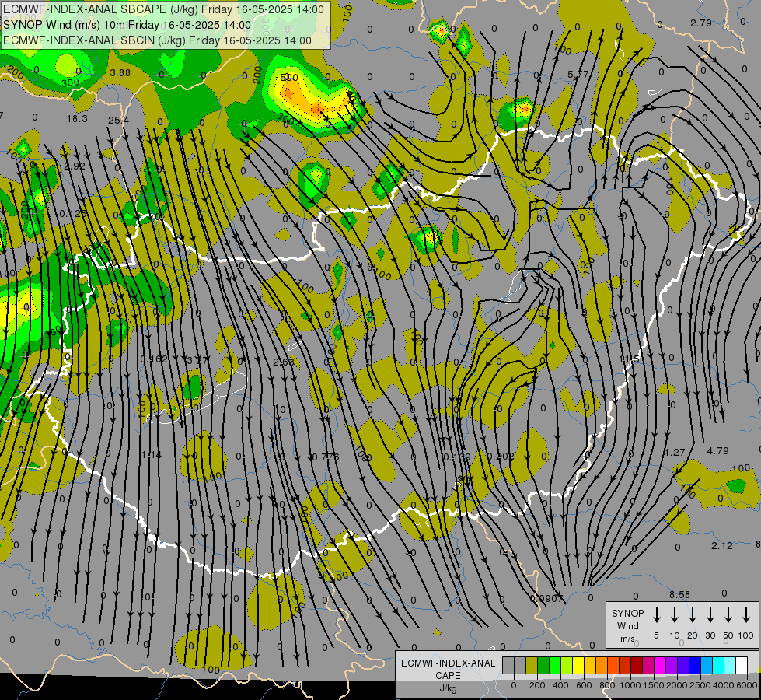Click the 0.202 value on the map
This screenshot has width=761, height=700.
point(501,456)
